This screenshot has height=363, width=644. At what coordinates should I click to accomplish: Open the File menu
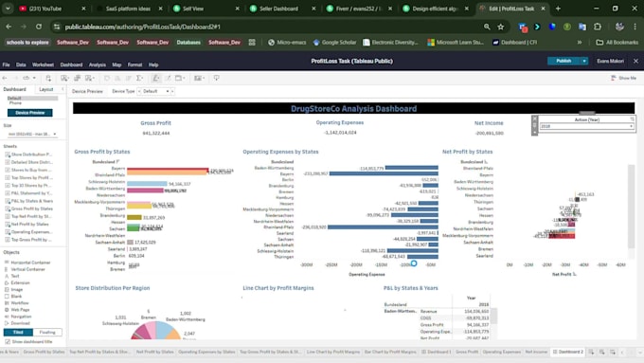(x=6, y=65)
